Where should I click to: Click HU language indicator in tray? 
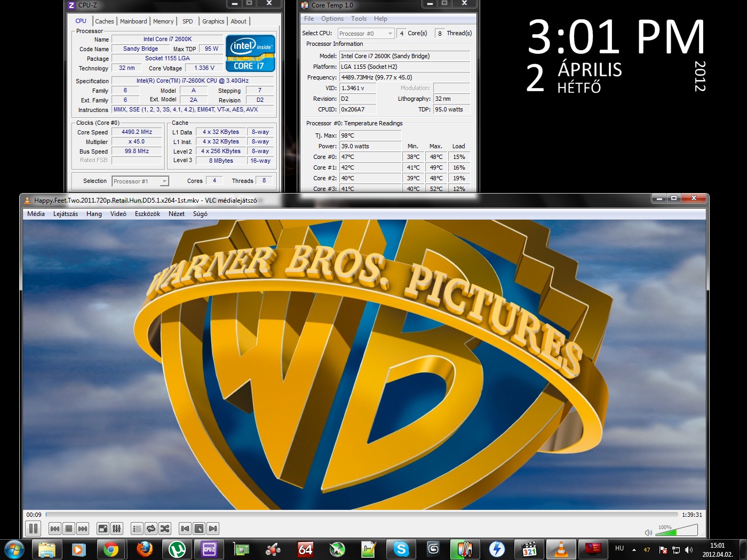619,548
